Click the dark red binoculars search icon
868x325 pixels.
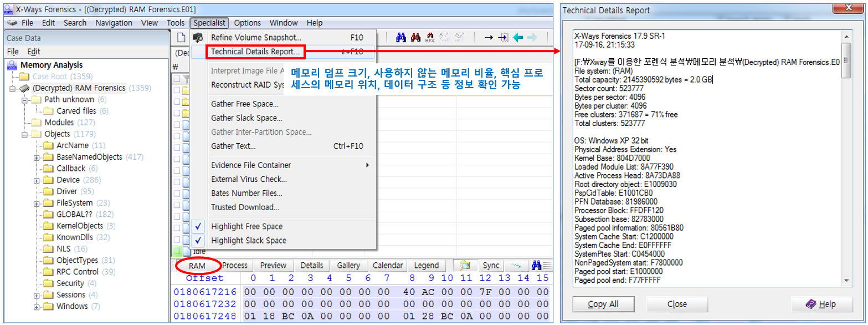coord(415,37)
